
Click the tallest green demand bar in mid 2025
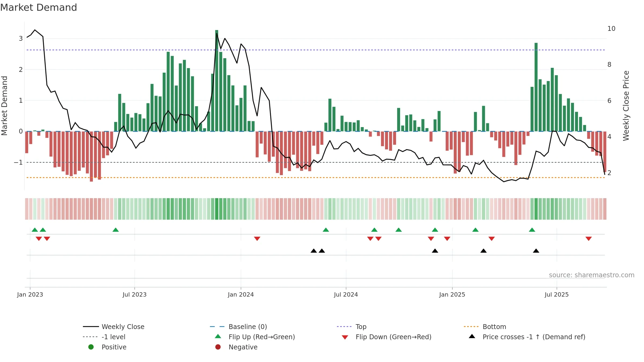click(x=536, y=87)
